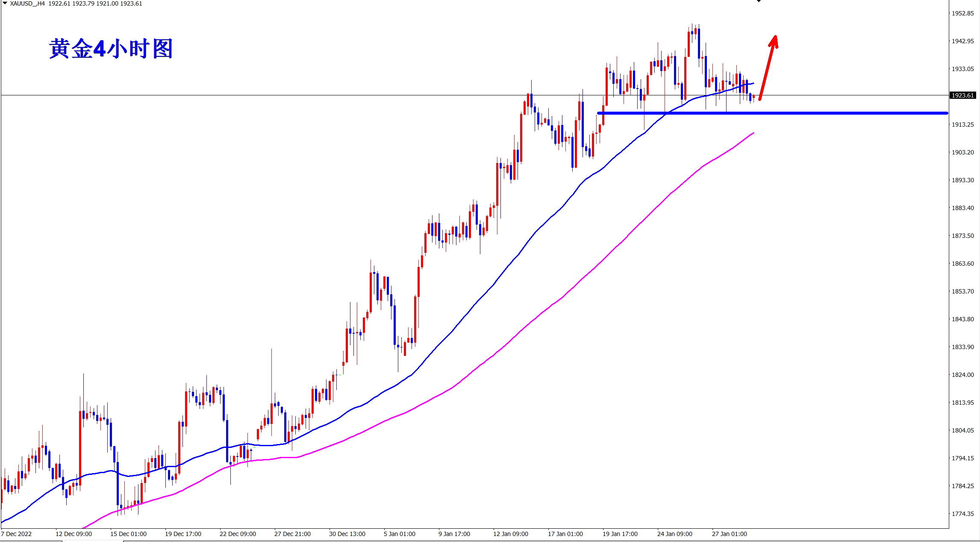
Task: Click the 1952.85 price axis label
Action: [962, 13]
